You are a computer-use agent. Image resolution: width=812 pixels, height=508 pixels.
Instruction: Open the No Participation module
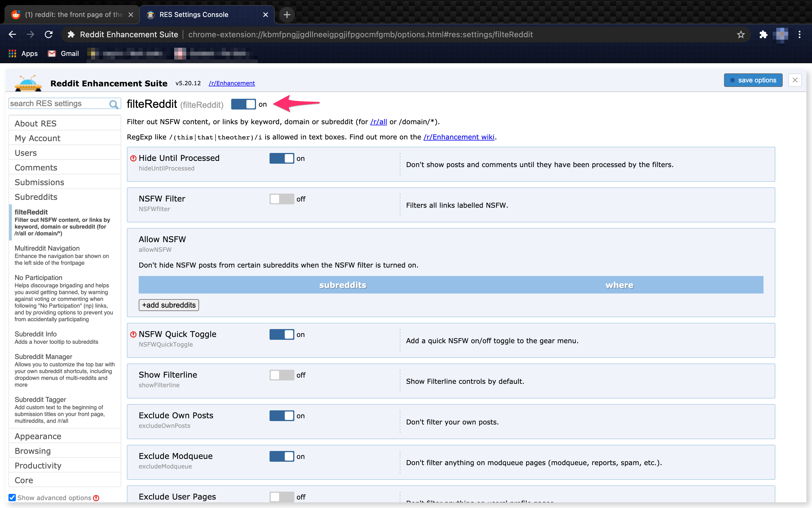[x=65, y=298]
